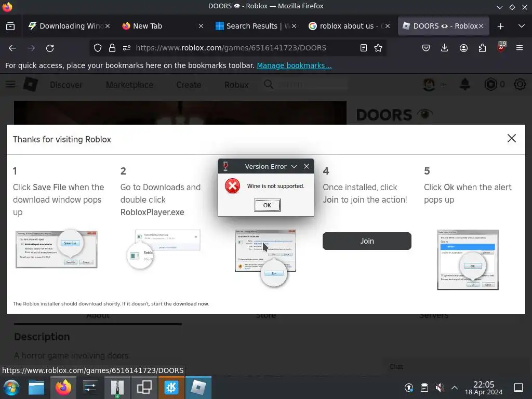Click the clock showing 22:05

pos(484,388)
